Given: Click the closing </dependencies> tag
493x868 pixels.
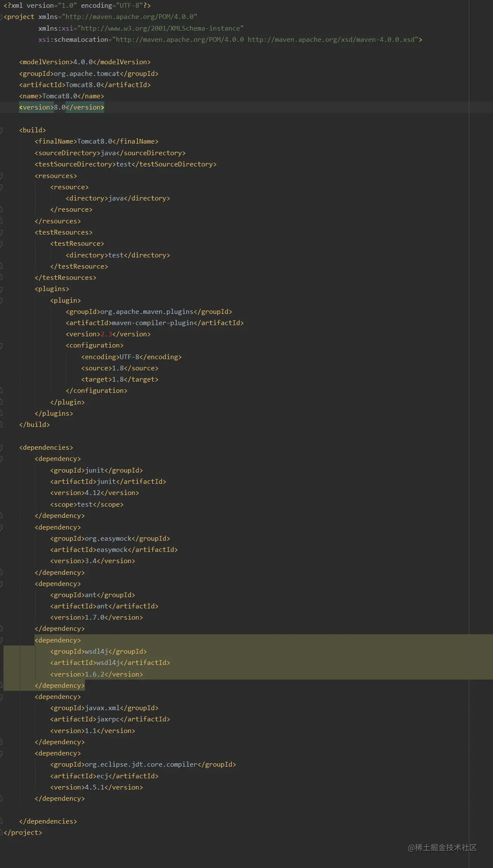Looking at the screenshot, I should (48, 821).
